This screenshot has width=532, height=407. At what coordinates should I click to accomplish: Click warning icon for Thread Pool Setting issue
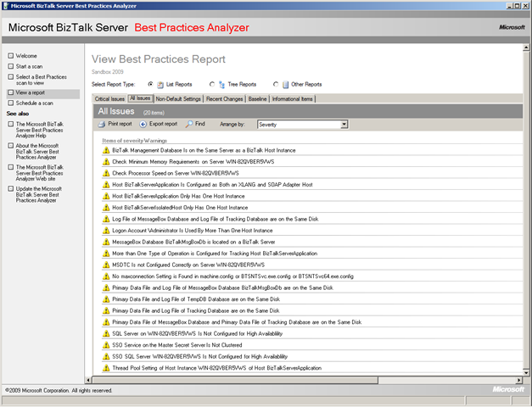pos(106,368)
